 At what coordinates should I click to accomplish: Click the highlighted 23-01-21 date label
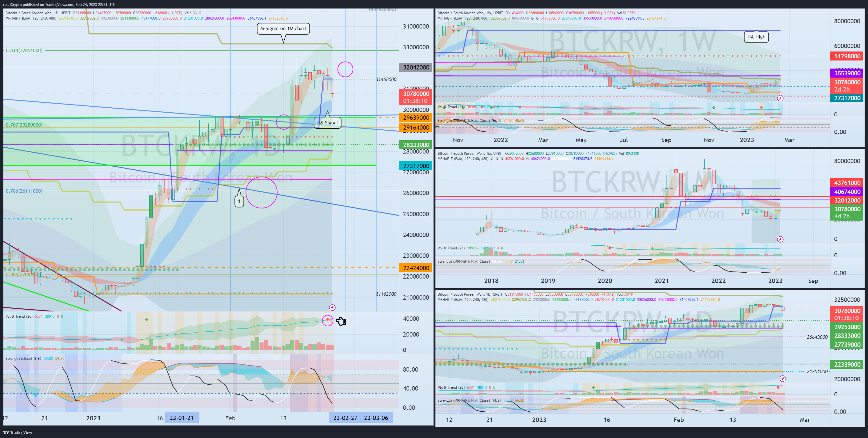pos(182,418)
